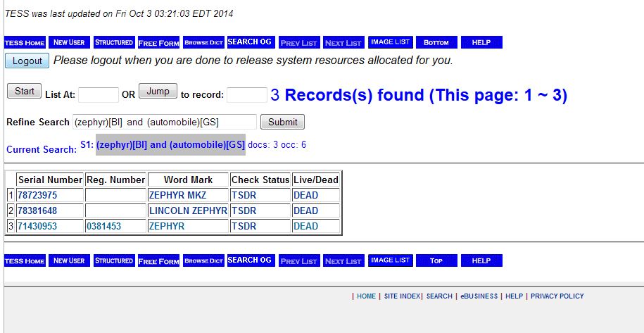Go to PRIVACY POLICY in the footer
The height and width of the screenshot is (333, 644).
(557, 296)
